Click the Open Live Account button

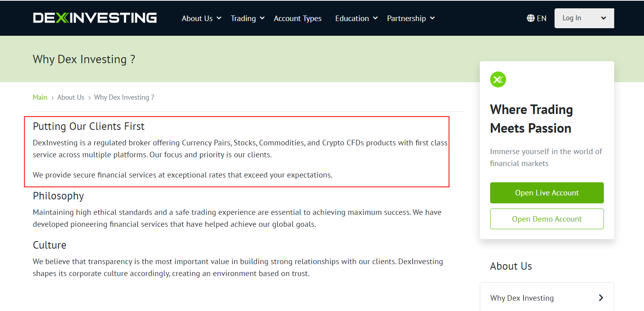click(x=547, y=193)
